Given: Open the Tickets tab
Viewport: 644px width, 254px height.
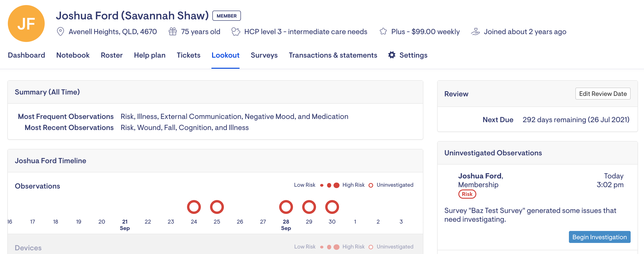Looking at the screenshot, I should click(x=188, y=55).
